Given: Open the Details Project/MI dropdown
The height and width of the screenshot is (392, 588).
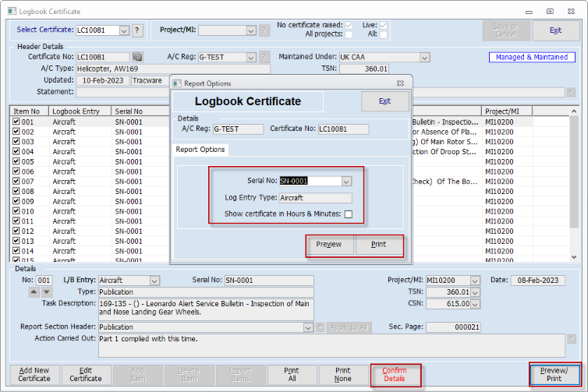Looking at the screenshot, I should 475,281.
